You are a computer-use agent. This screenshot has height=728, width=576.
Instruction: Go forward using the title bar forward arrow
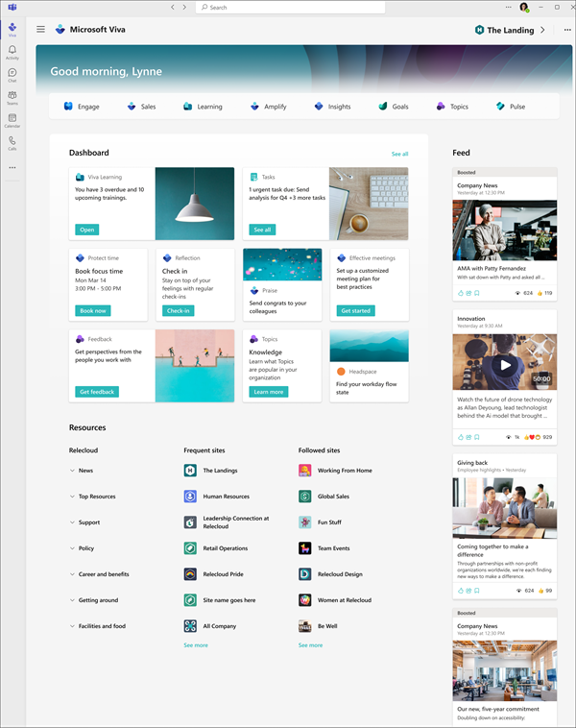(184, 7)
